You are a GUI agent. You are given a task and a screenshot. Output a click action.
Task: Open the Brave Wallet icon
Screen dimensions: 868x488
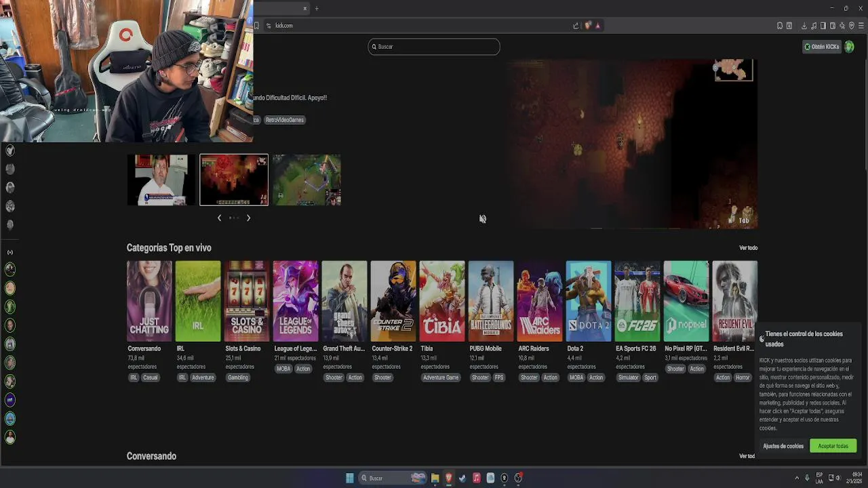pyautogui.click(x=833, y=26)
